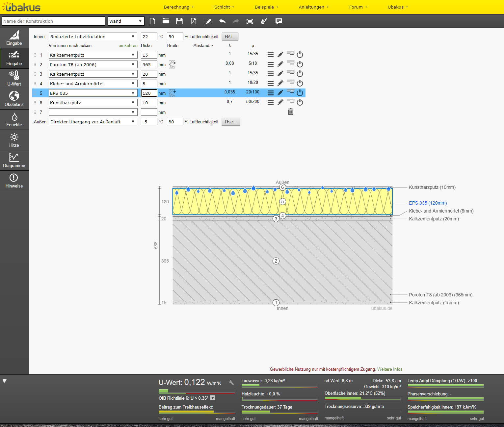The width and height of the screenshot is (504, 427).
Task: Grab drag handle of layer 2
Action: (x=35, y=64)
